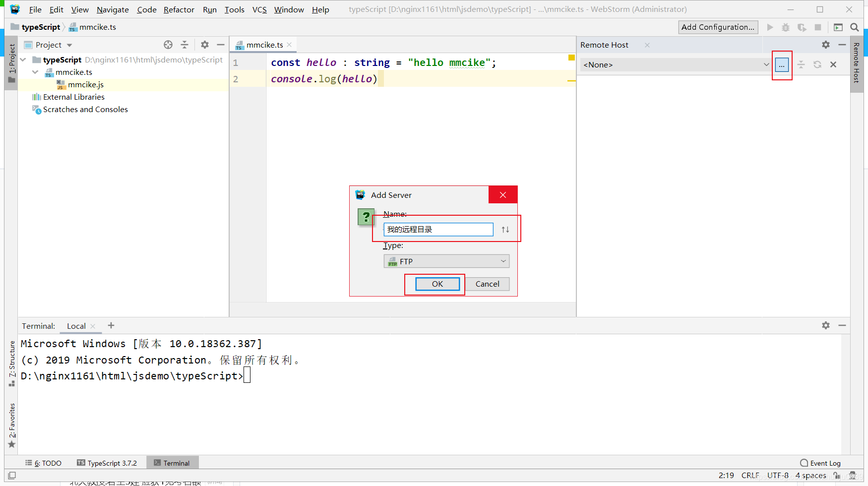Hide the Remote Host panel
This screenshot has width=868, height=486.
842,45
